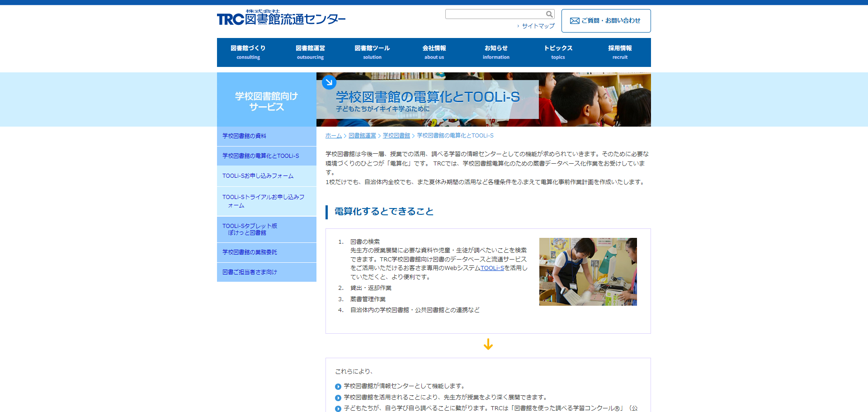Click the search magnifier icon

click(x=549, y=14)
